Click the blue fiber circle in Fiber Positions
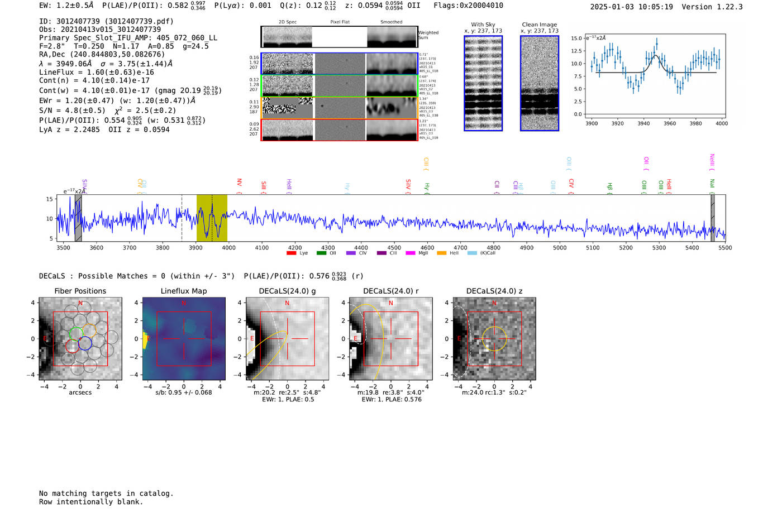The height and width of the screenshot is (532, 782). 85,343
